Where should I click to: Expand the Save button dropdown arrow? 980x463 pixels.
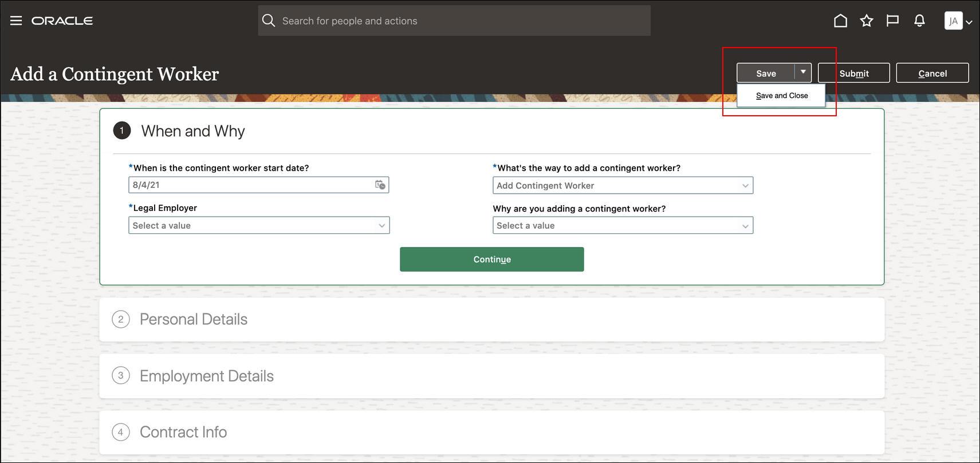803,72
